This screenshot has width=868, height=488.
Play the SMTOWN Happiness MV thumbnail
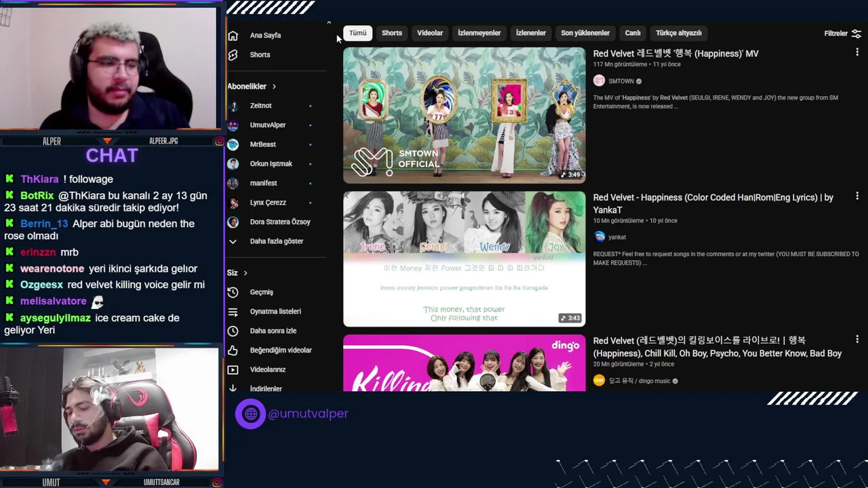pos(465,115)
